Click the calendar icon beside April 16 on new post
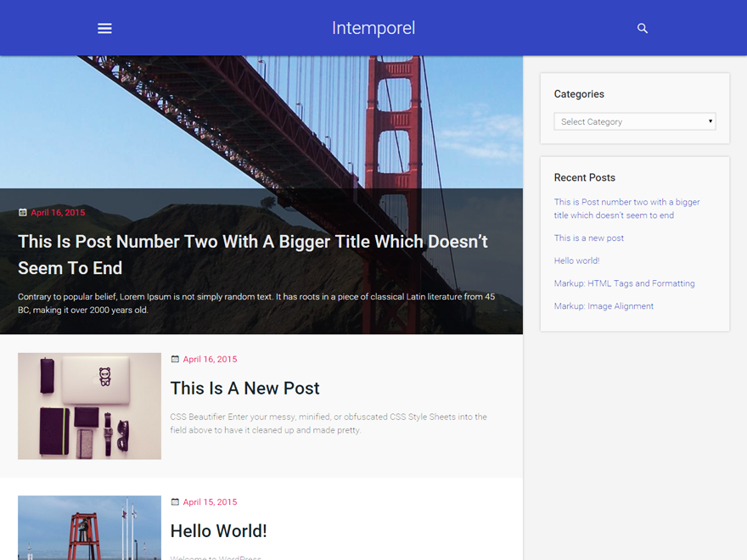Viewport: 747px width, 560px height. pyautogui.click(x=174, y=359)
